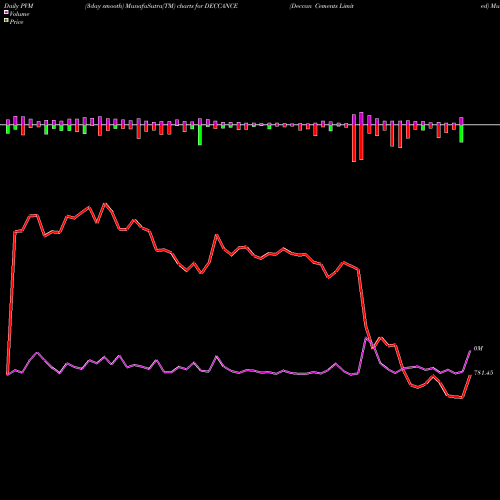
Task: Click the tallest red volume bar
Action: click(x=354, y=143)
